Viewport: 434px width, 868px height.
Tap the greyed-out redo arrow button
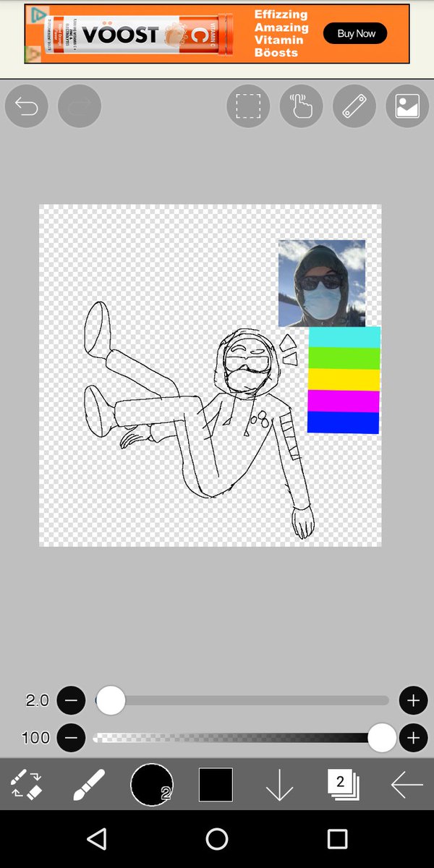80,106
